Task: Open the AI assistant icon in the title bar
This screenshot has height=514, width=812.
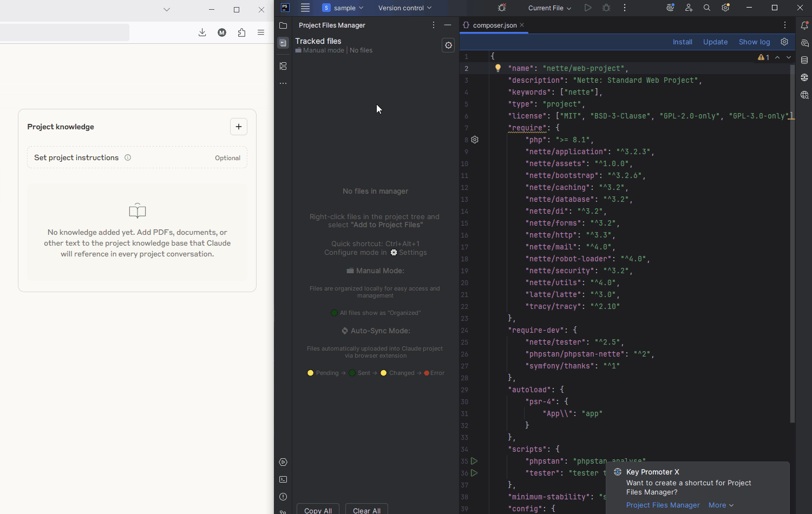Action: [670, 8]
